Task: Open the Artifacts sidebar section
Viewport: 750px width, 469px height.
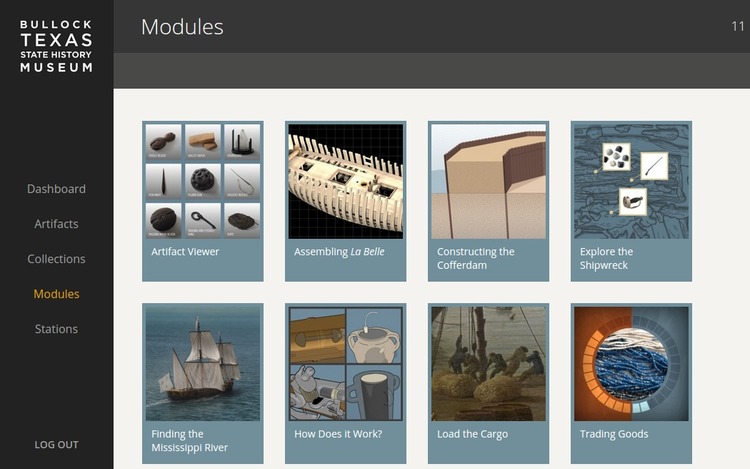Action: 56,224
